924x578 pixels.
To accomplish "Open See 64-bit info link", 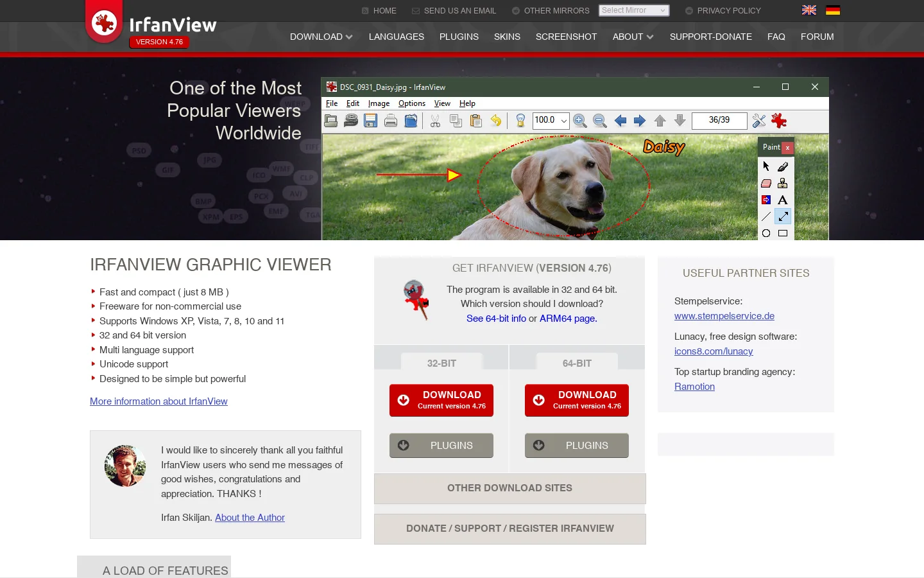I will click(496, 319).
